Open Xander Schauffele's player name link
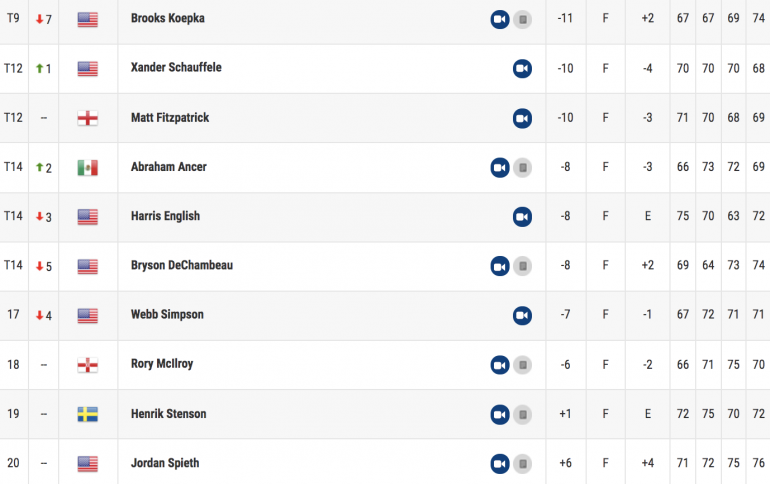The width and height of the screenshot is (770, 484). tap(176, 68)
